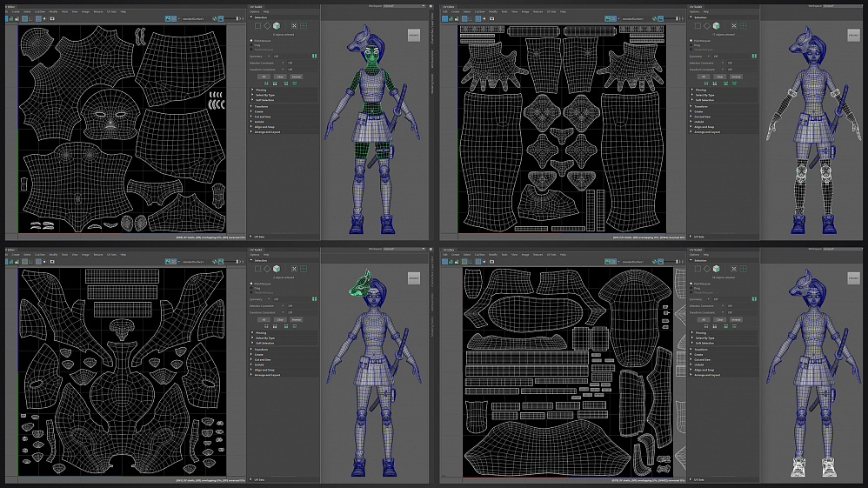Open Selection Constraint dropdown in top-left UV Toolkit
Viewport: 868px width, 488px height.
(x=283, y=63)
